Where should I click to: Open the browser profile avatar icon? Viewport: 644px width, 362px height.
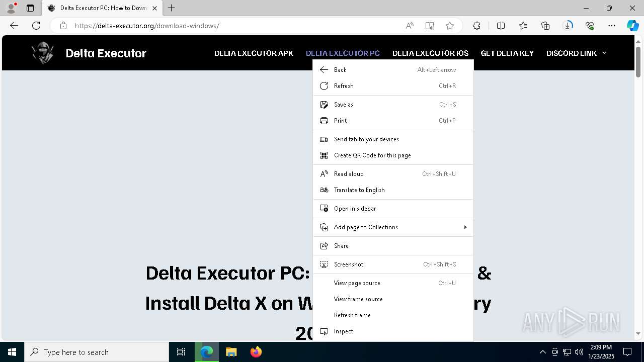[11, 8]
